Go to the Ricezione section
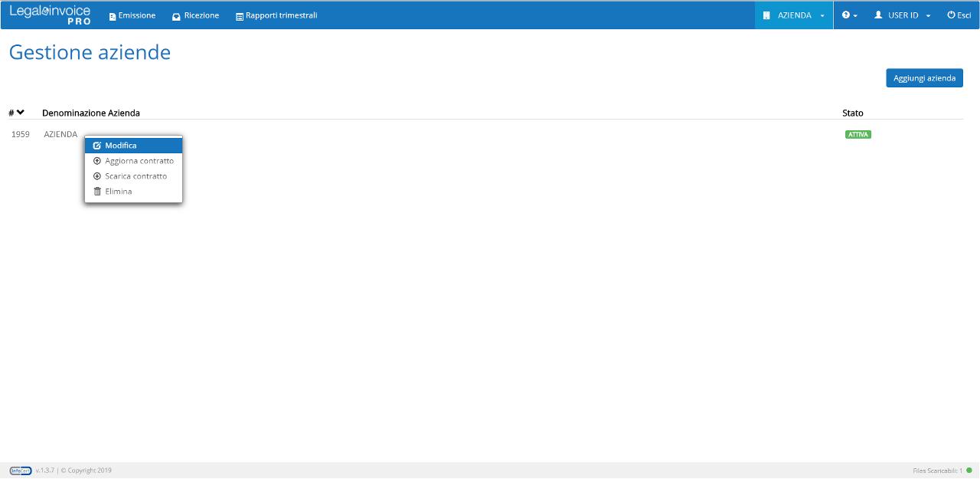980x479 pixels. [x=196, y=15]
